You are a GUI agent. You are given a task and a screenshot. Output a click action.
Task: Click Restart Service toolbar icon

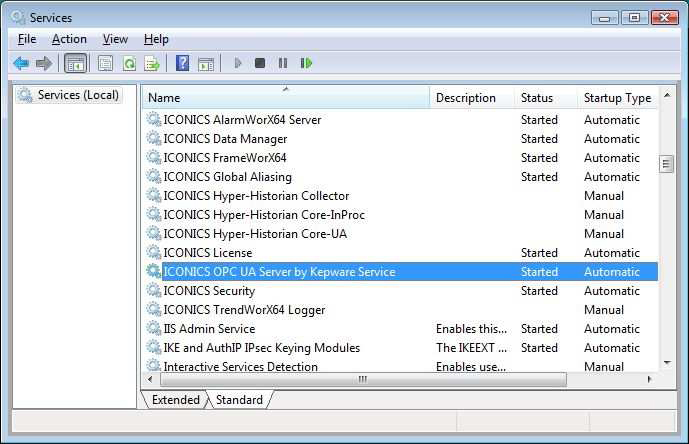coord(306,63)
